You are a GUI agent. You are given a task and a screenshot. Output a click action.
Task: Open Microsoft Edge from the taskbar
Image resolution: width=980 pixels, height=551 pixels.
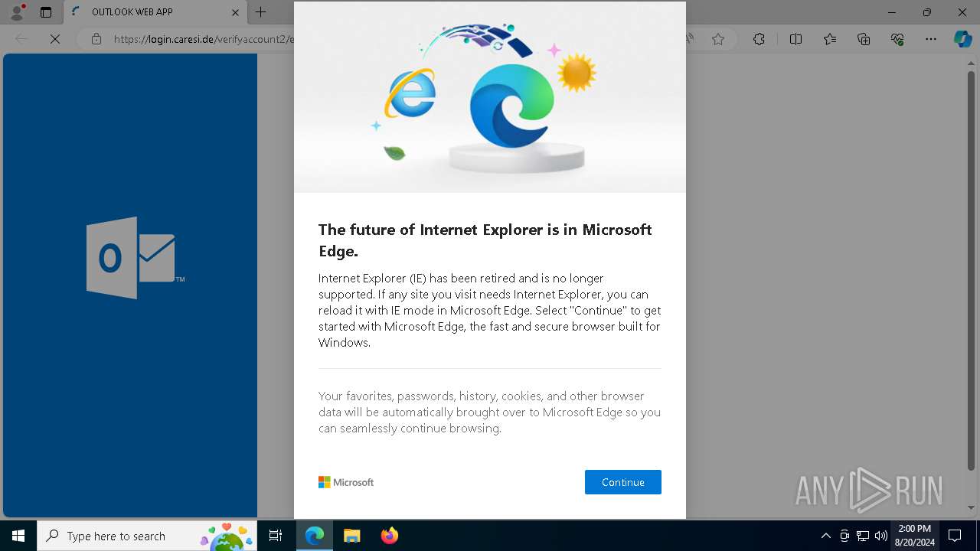point(315,536)
